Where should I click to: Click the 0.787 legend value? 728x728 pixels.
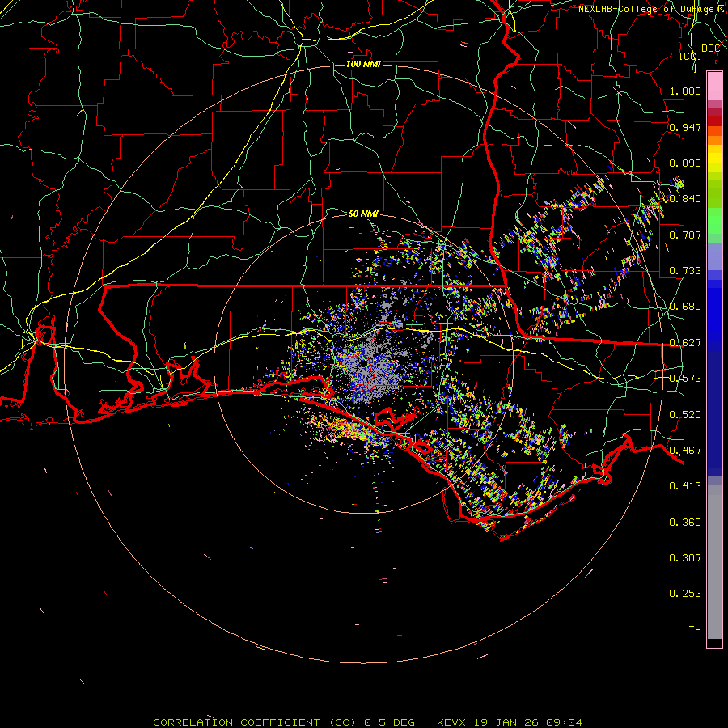point(685,235)
